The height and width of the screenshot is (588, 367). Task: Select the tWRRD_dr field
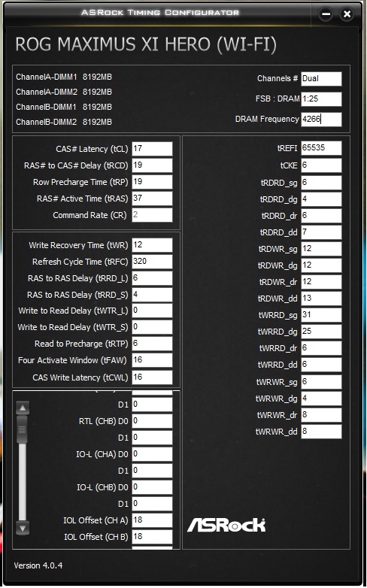[321, 348]
